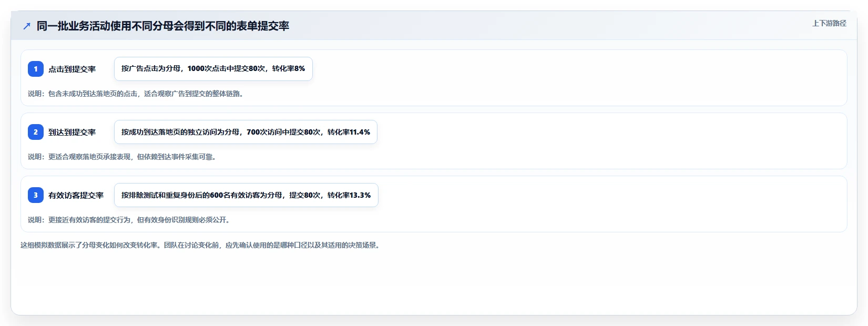
Task: Click the note 更适合观察落地页承接表现
Action: pos(122,157)
